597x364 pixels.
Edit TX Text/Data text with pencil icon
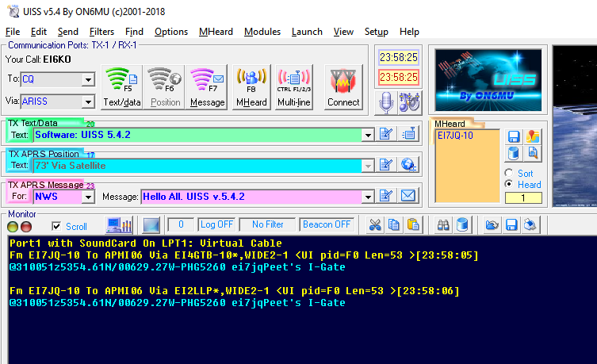click(386, 134)
